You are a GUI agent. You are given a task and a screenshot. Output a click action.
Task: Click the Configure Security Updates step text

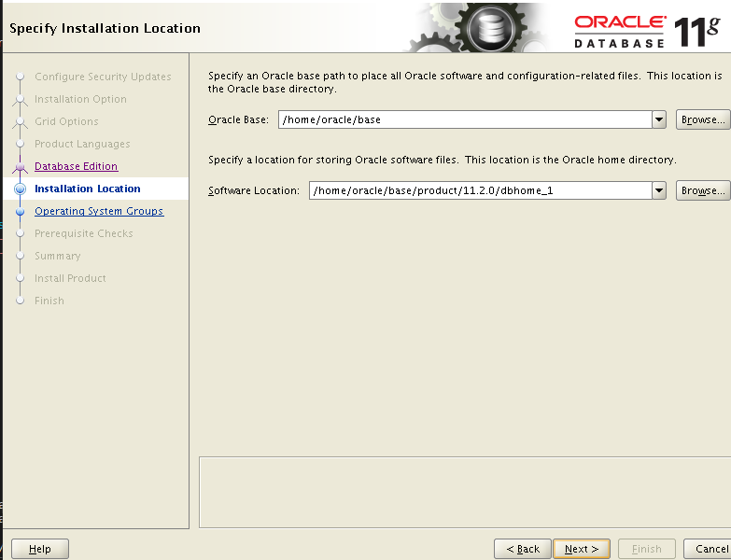coord(103,77)
